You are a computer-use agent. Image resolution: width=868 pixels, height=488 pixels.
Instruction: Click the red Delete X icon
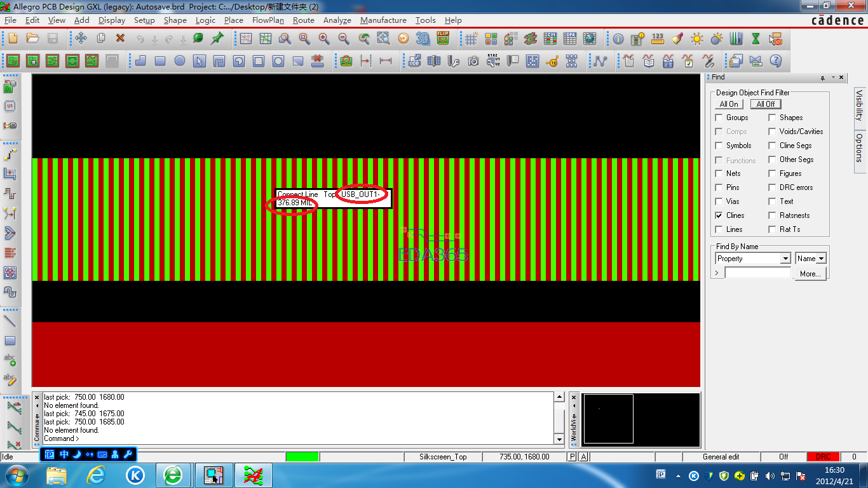coord(120,39)
